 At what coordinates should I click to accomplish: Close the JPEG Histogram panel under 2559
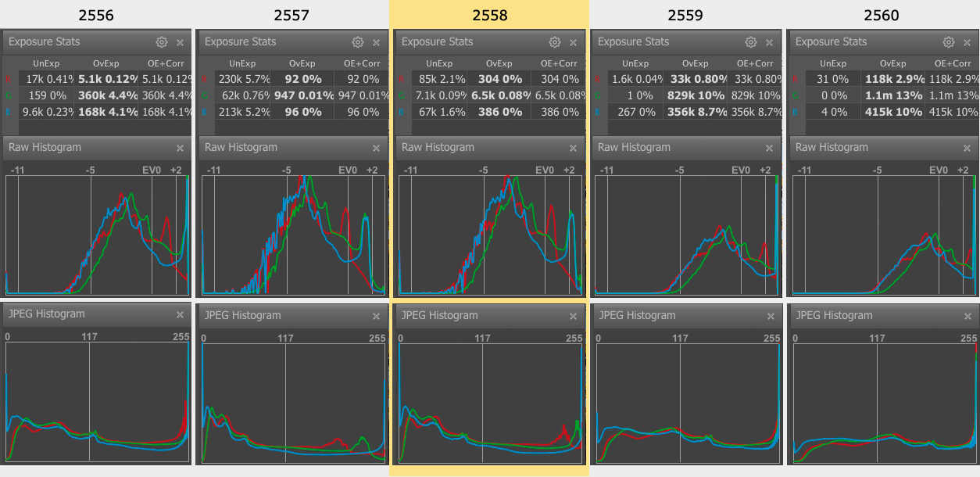tap(770, 316)
